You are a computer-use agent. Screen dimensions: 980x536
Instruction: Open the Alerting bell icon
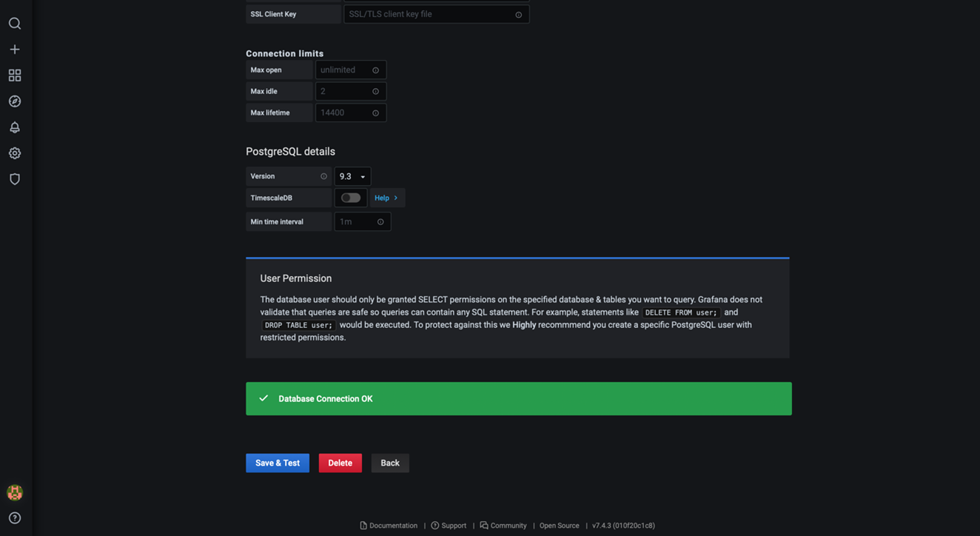(x=15, y=127)
